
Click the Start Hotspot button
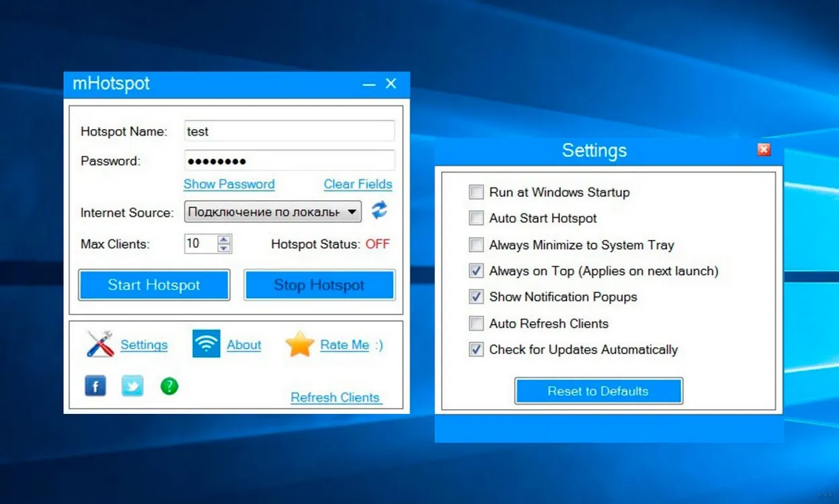click(154, 285)
